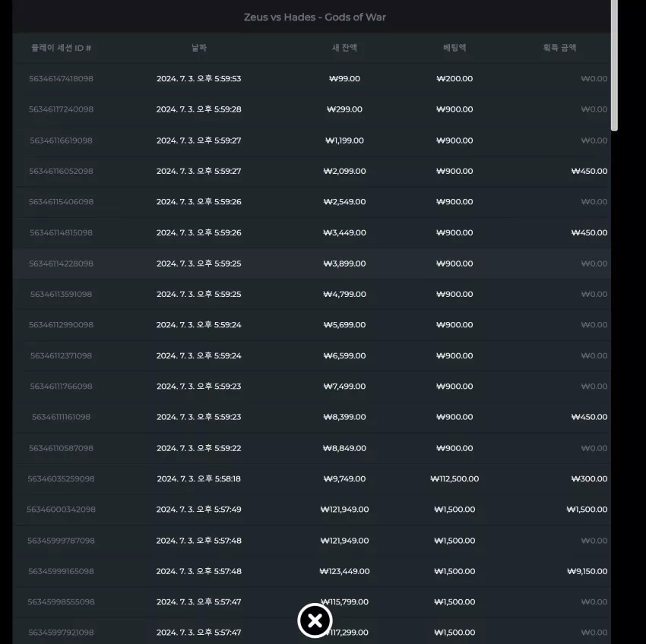Select session ID 56346112990098

click(x=61, y=325)
